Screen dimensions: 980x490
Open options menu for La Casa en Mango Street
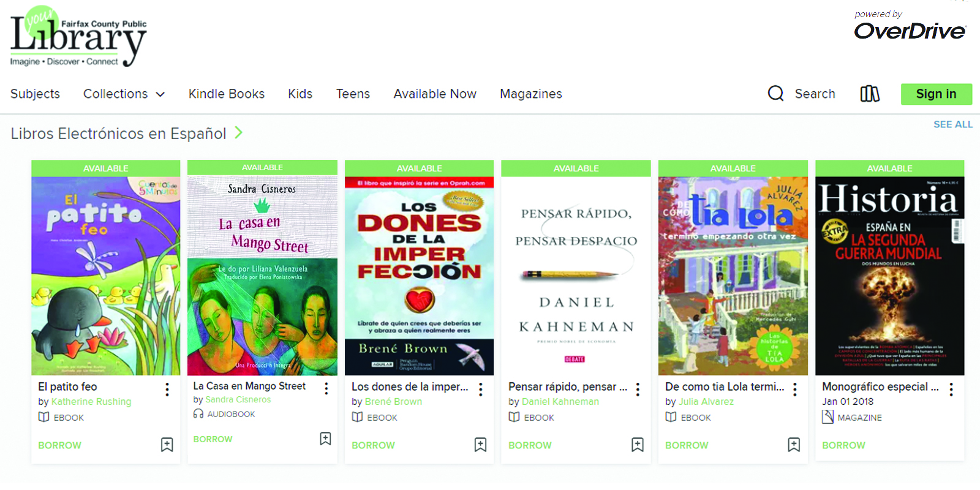326,388
